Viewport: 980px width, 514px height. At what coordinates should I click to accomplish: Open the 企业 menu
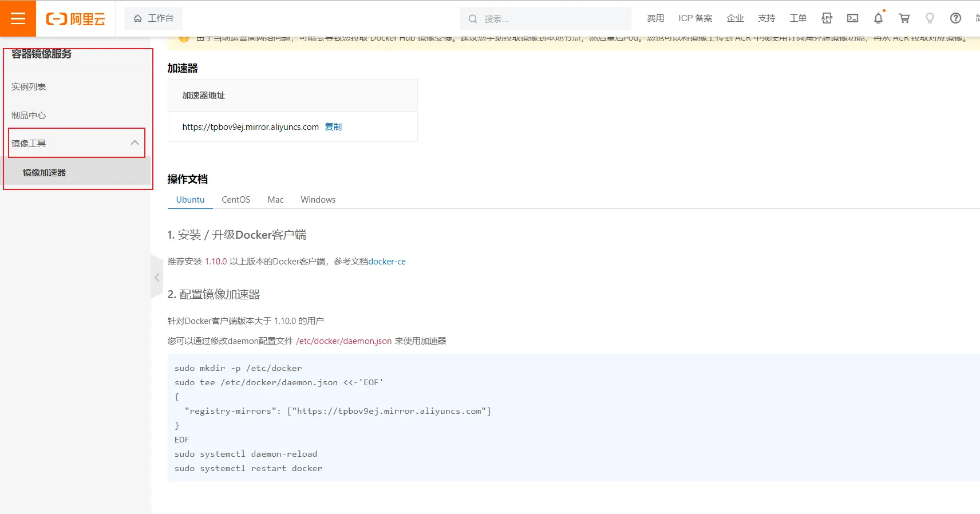pyautogui.click(x=735, y=18)
